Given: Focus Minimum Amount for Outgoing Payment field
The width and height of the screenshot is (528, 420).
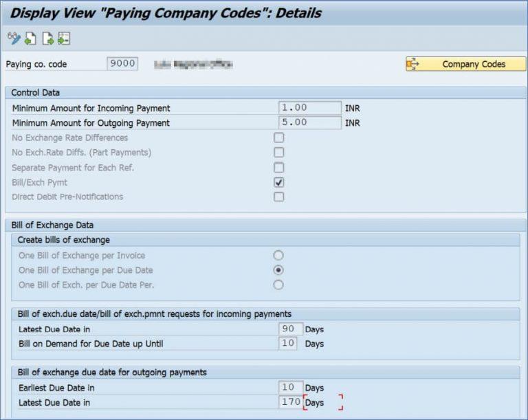Looking at the screenshot, I should click(310, 122).
